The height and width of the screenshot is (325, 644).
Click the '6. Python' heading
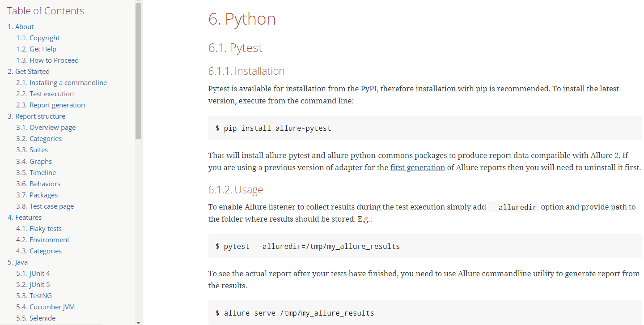pyautogui.click(x=242, y=19)
